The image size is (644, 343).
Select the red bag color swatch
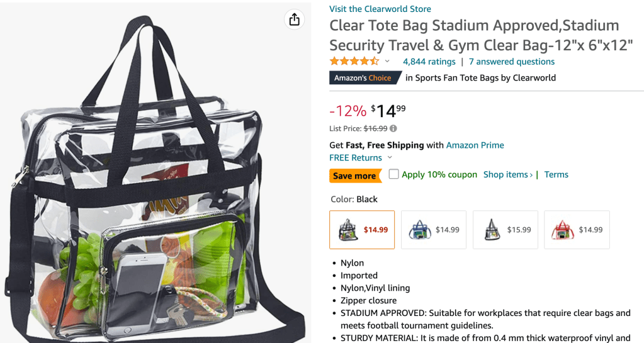577,230
